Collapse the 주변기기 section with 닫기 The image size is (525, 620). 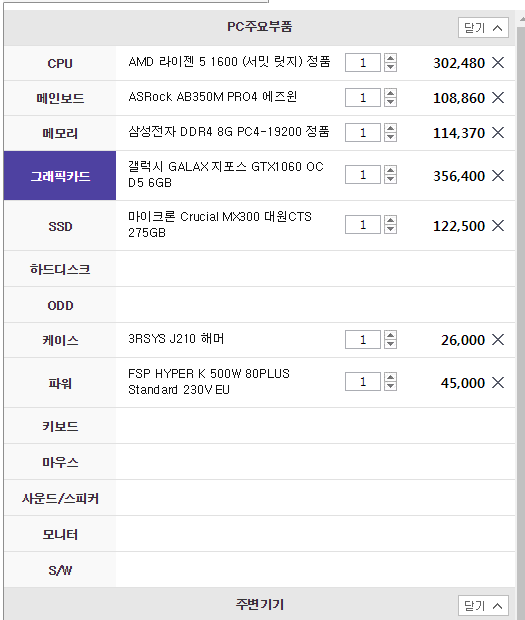[483, 605]
